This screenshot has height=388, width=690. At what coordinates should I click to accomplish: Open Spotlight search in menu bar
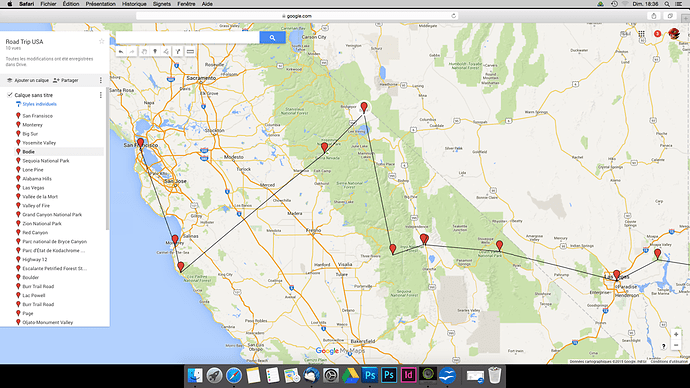(x=667, y=4)
